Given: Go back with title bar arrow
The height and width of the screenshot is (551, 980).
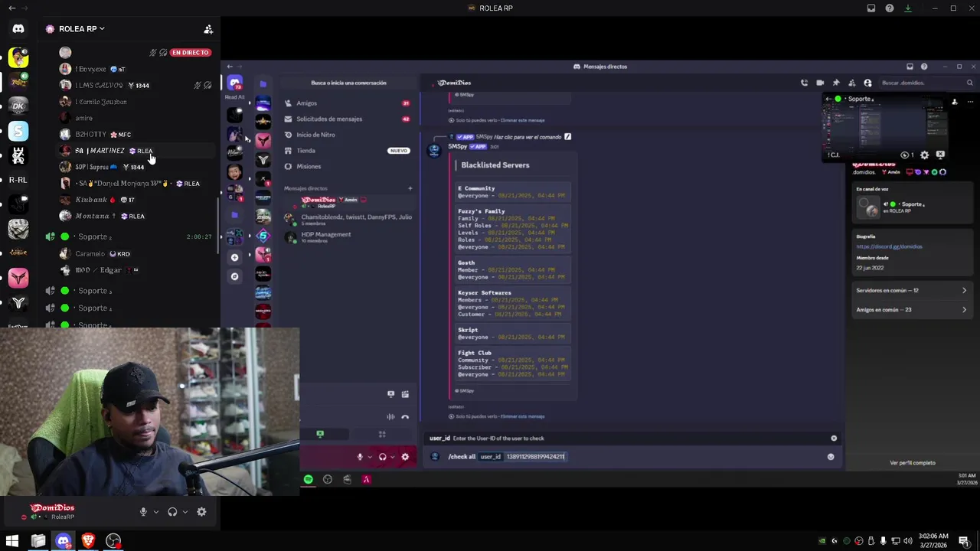Looking at the screenshot, I should coord(11,8).
